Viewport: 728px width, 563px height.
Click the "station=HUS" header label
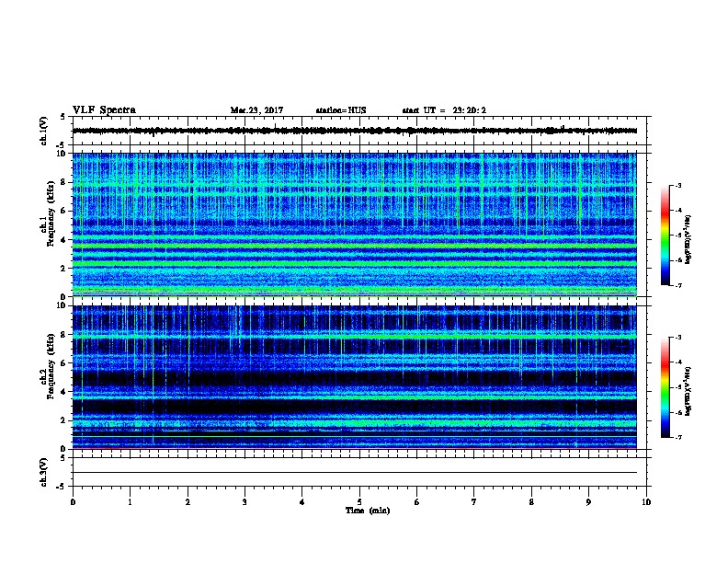[x=341, y=110]
